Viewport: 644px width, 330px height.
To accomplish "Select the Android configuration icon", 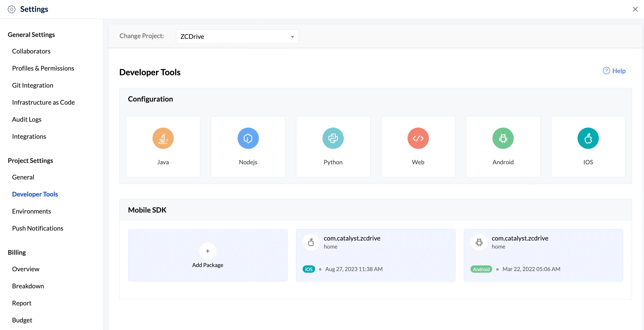I will click(503, 138).
